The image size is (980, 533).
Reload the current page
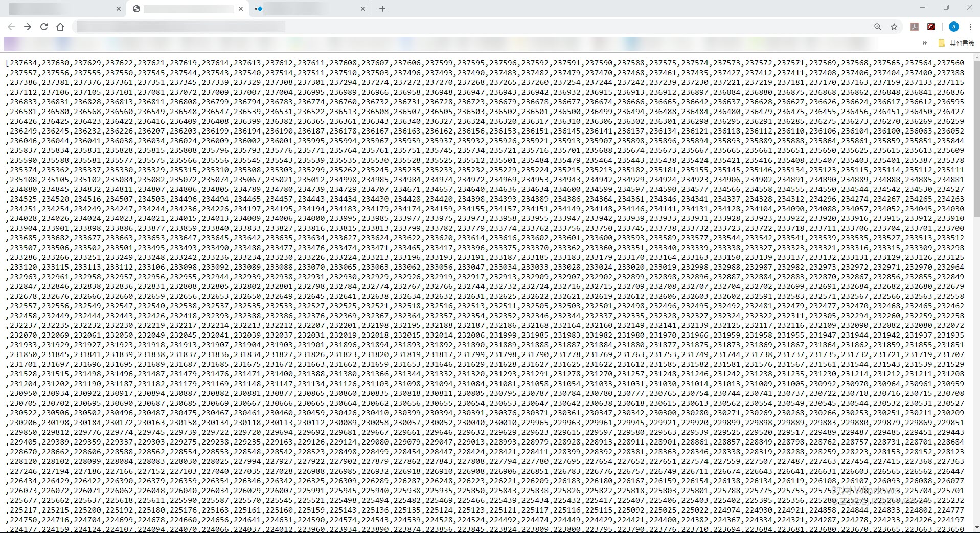tap(44, 27)
